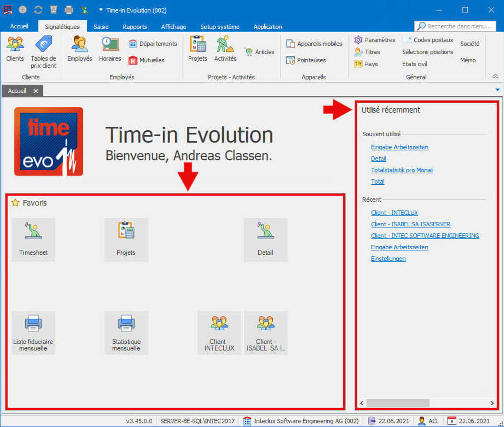
Task: Click the scroll left arrow in recent panel
Action: (362, 403)
